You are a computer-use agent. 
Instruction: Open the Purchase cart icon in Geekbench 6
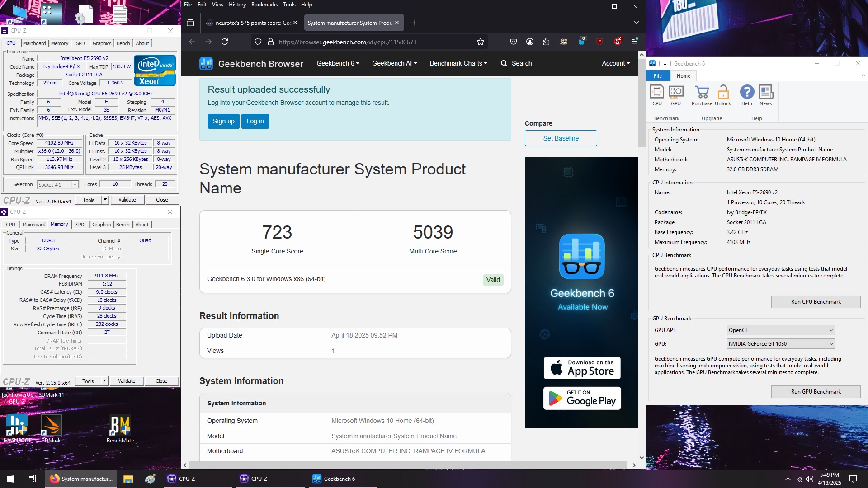coord(702,95)
